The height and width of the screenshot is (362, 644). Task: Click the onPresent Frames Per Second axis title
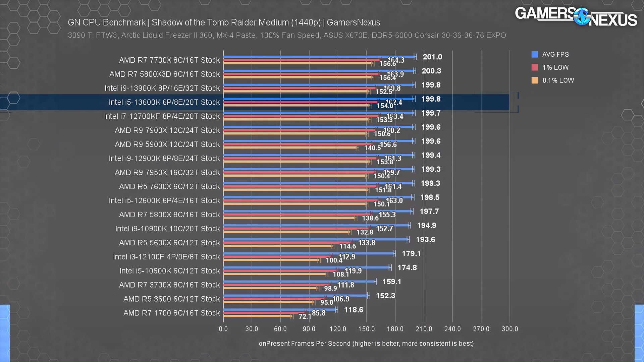(366, 344)
